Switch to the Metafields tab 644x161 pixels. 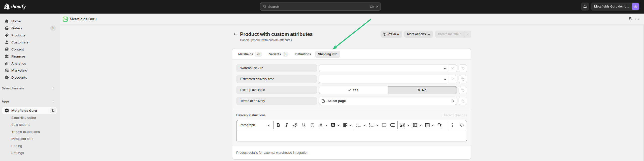(x=250, y=54)
